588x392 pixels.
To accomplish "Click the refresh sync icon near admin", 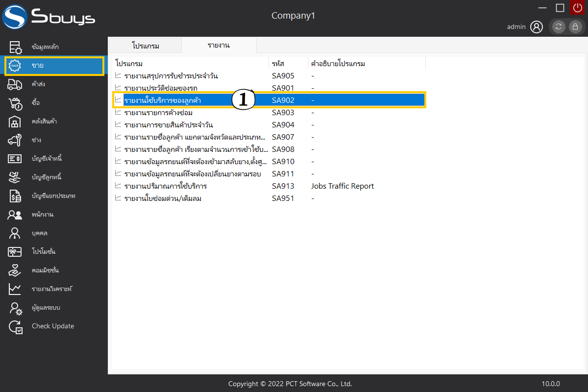I will [x=559, y=27].
